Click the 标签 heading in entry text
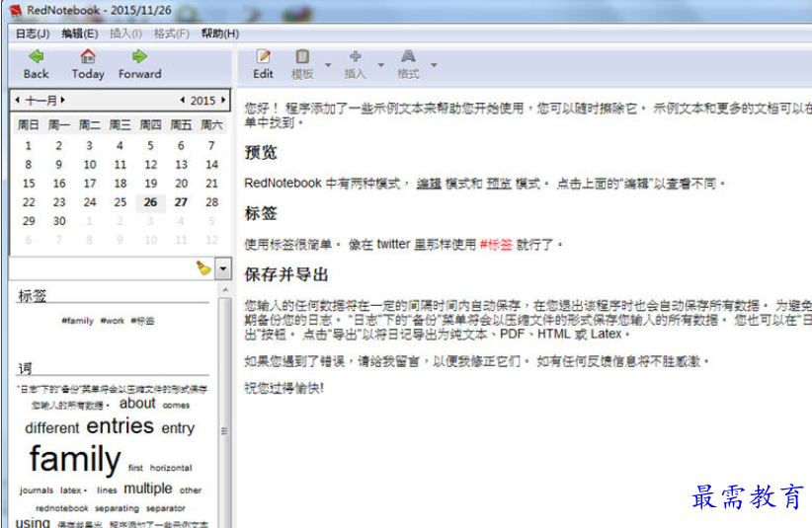Screen dimensions: 812x528 (x=261, y=213)
